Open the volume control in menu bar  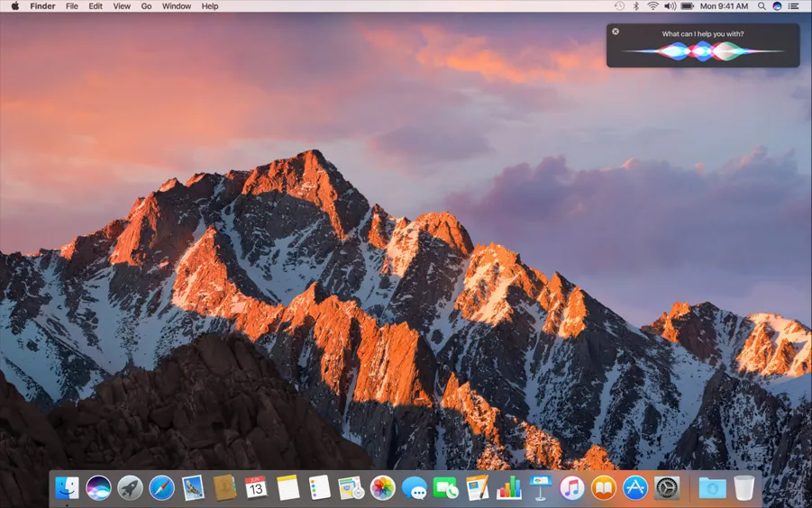tap(670, 6)
